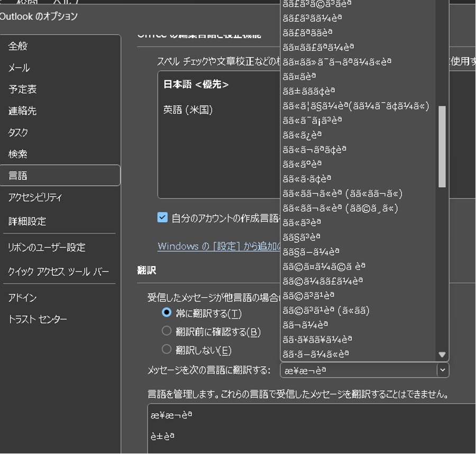Viewport: 476px width, 454px height.
Task: Choose the dropdown entry ãã«ã¯ã¡ã³èª
Action: point(312,121)
